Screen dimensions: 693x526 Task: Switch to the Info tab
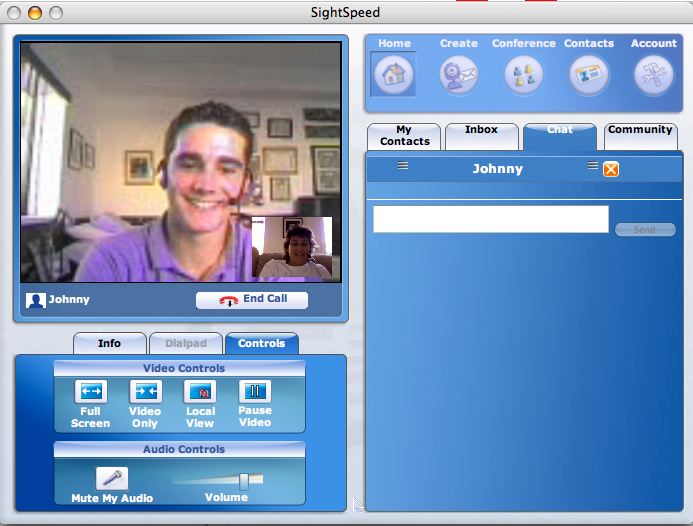coord(109,343)
